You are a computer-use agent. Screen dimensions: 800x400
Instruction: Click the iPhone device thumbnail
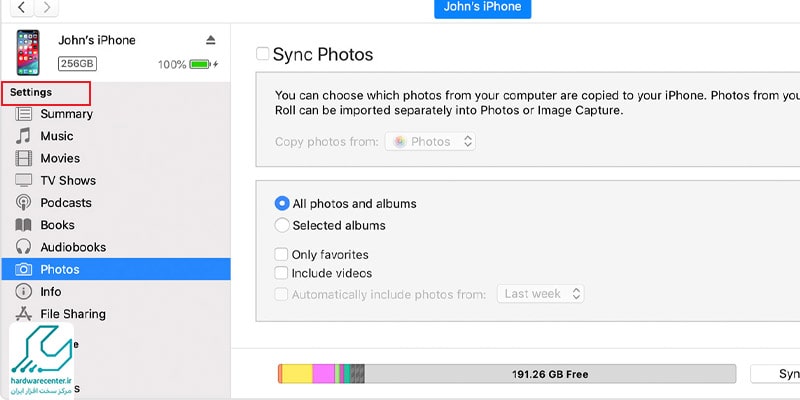(28, 53)
